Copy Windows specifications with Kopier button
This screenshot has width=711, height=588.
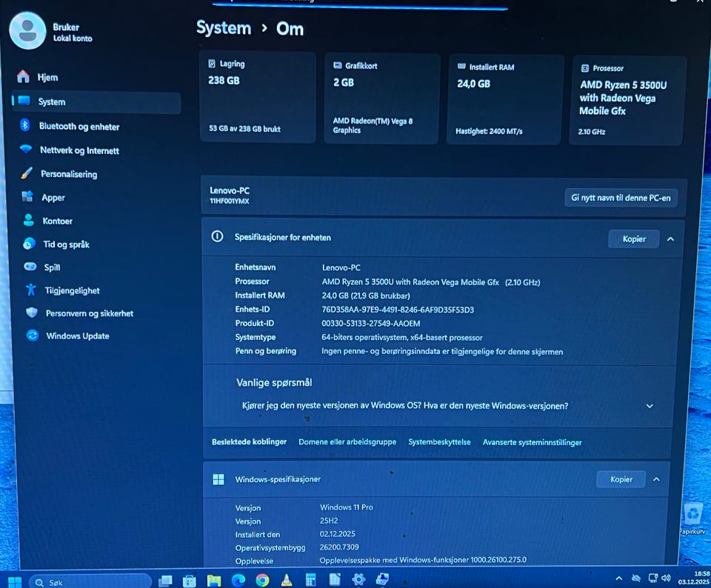point(621,479)
